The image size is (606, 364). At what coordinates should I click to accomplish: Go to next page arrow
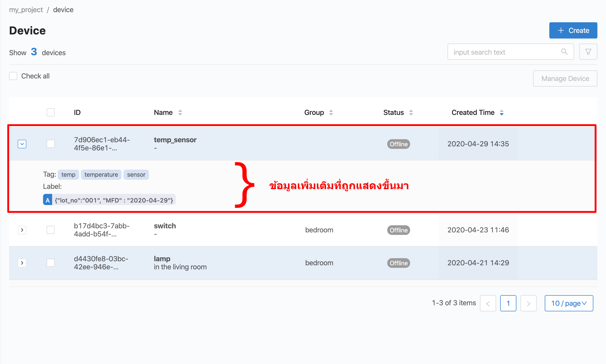[x=528, y=303]
